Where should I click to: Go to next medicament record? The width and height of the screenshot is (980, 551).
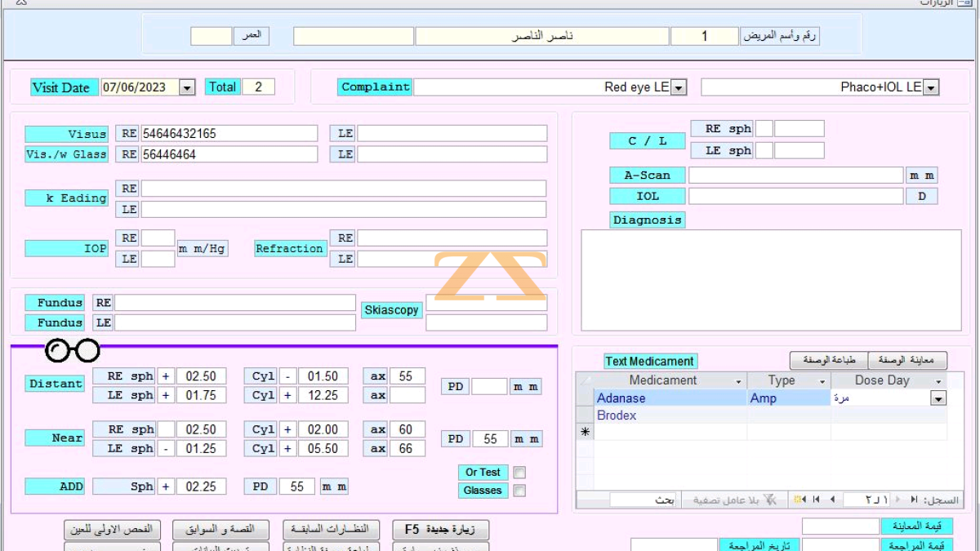833,500
